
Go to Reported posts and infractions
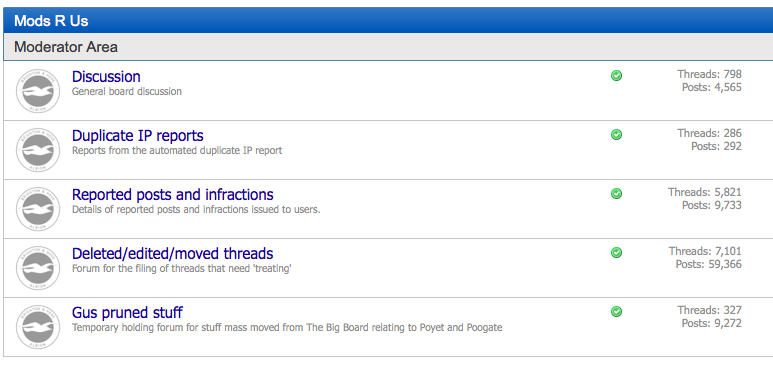click(x=173, y=194)
